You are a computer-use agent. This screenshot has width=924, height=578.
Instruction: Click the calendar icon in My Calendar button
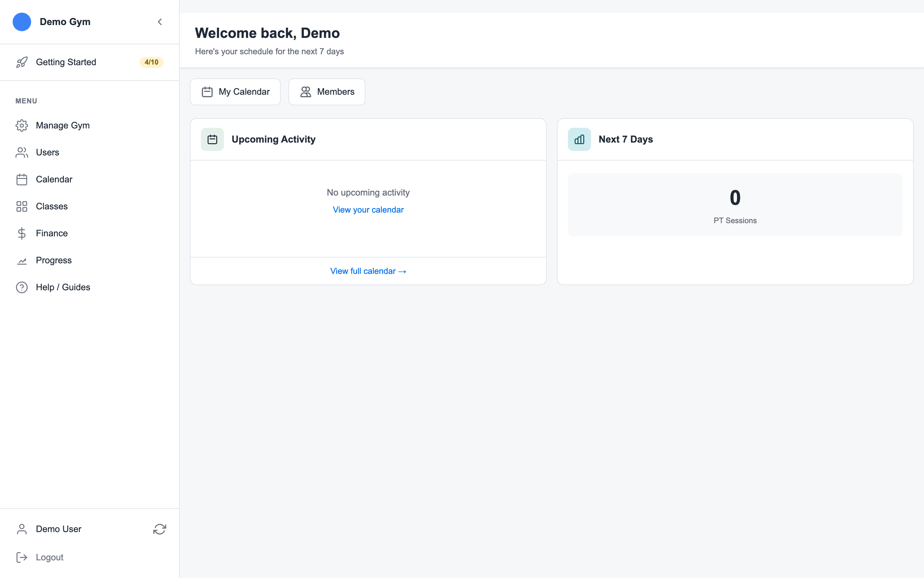pyautogui.click(x=207, y=92)
